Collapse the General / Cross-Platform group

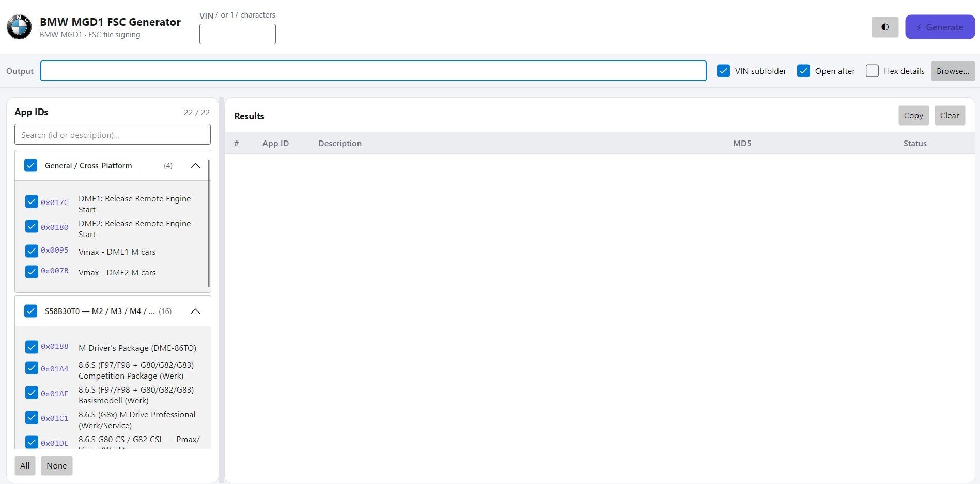pyautogui.click(x=195, y=165)
